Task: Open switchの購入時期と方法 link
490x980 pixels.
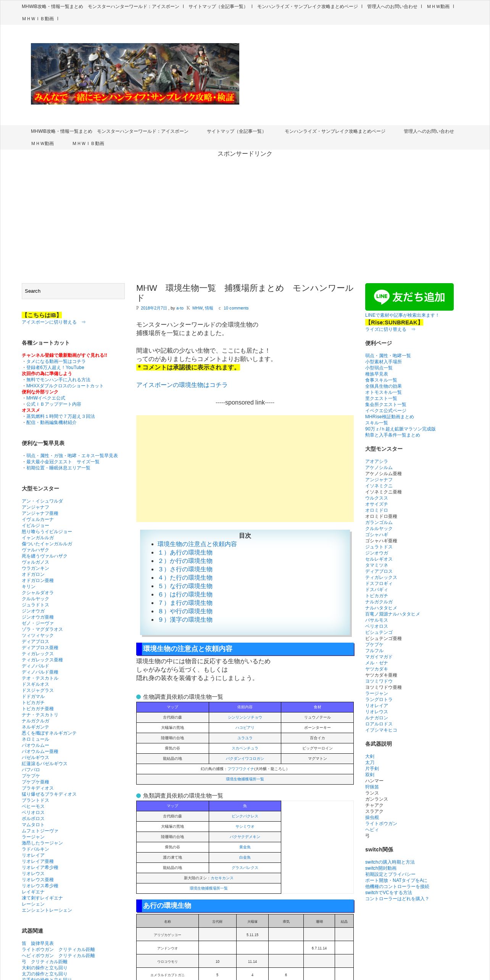Action: pos(390,862)
